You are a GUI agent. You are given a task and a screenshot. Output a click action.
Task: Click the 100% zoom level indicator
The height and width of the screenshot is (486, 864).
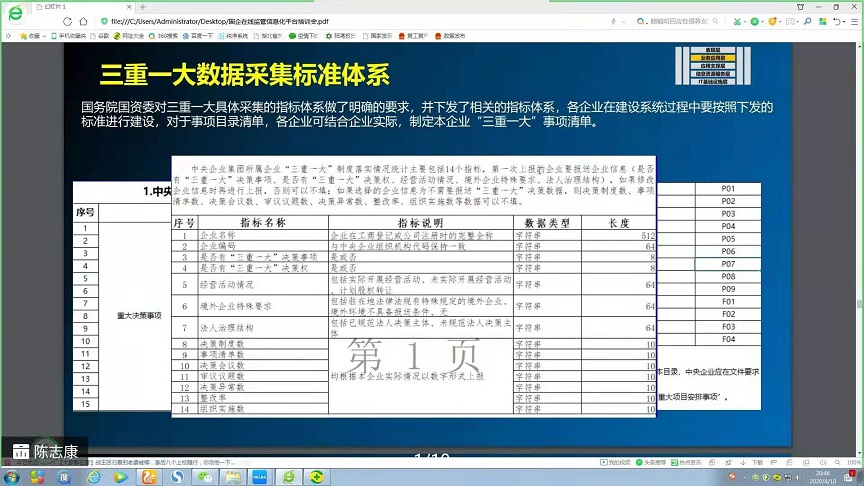[854, 462]
